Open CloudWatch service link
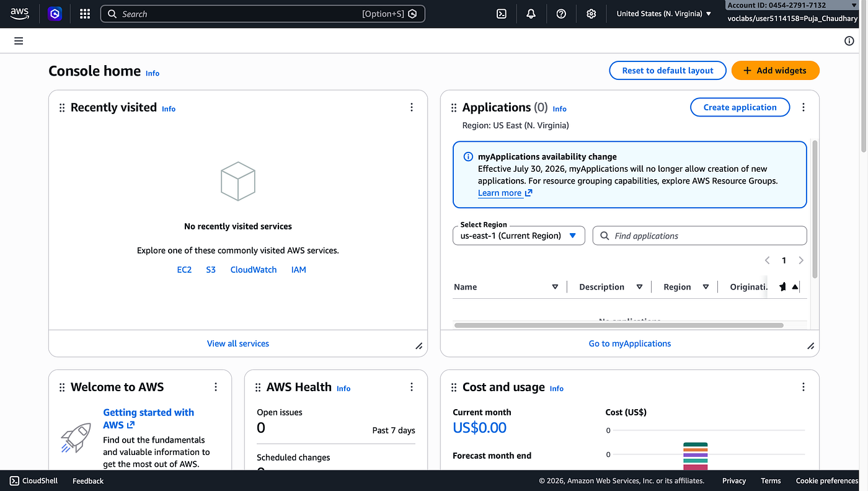Screen dimensions: 868x491 (x=254, y=270)
